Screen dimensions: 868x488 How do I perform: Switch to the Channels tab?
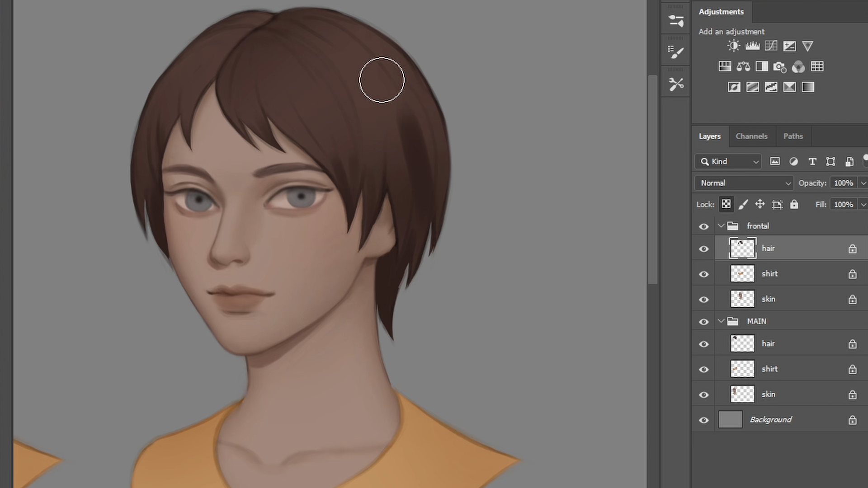(x=751, y=136)
